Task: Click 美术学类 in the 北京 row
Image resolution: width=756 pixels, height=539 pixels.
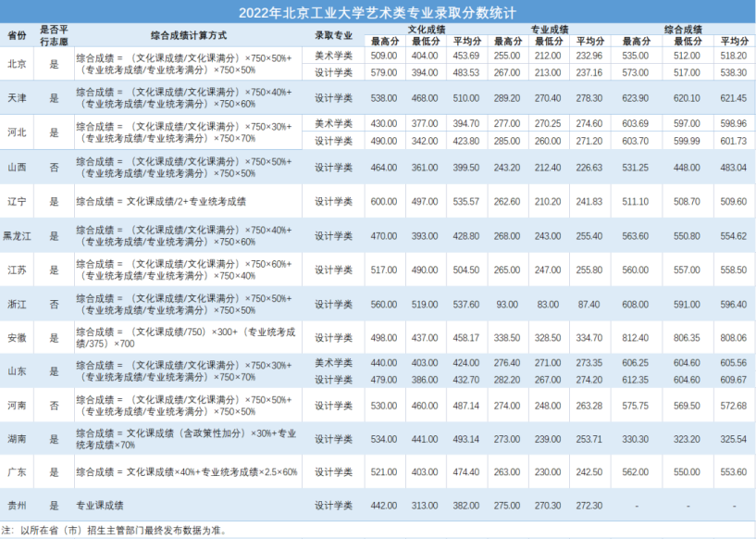Action: [334, 56]
